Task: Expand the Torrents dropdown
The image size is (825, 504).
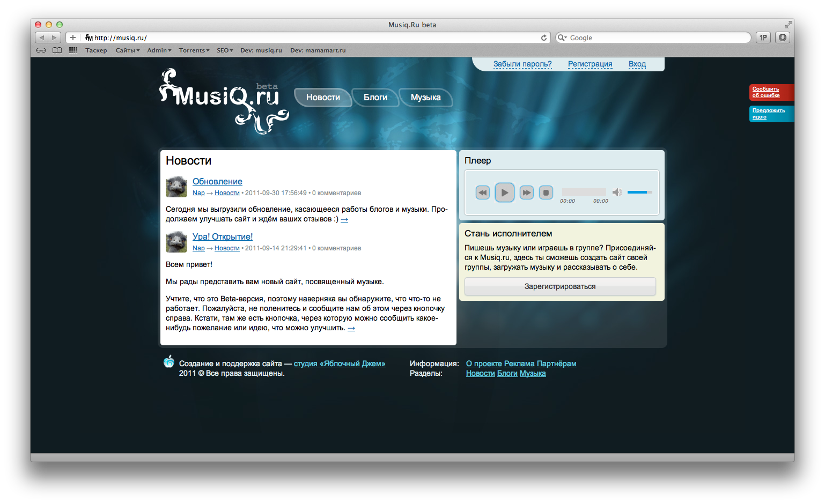Action: coord(193,50)
